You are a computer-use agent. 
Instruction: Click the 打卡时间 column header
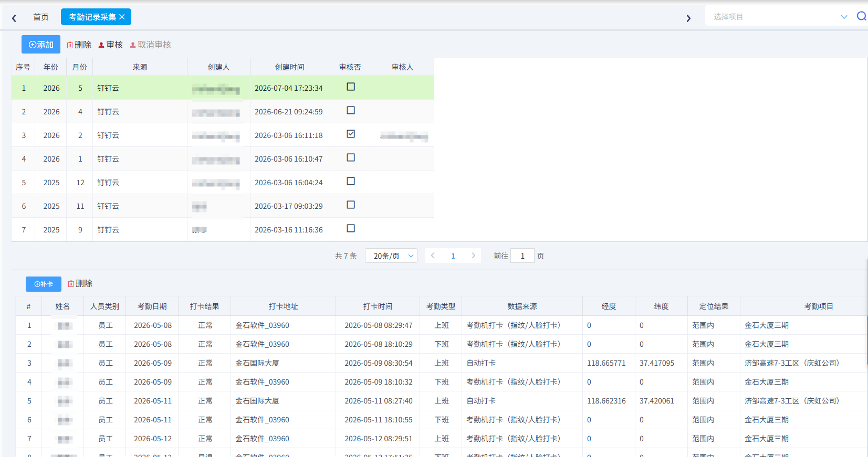point(378,306)
